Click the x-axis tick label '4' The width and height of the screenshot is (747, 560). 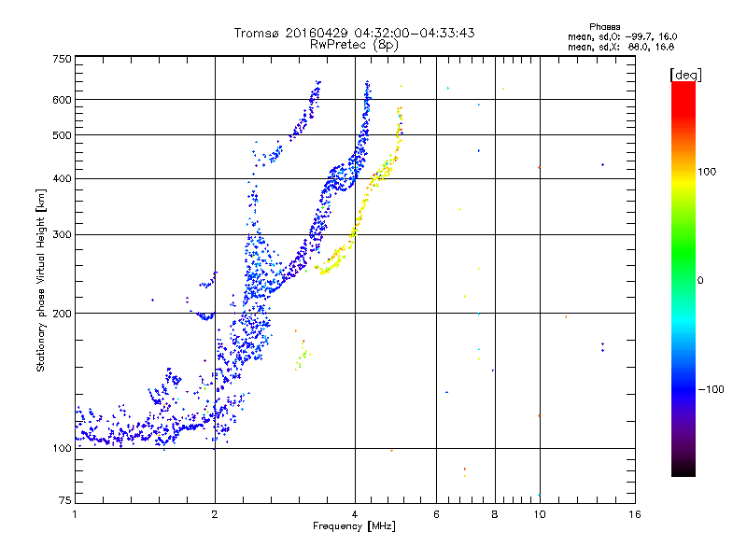tap(355, 514)
